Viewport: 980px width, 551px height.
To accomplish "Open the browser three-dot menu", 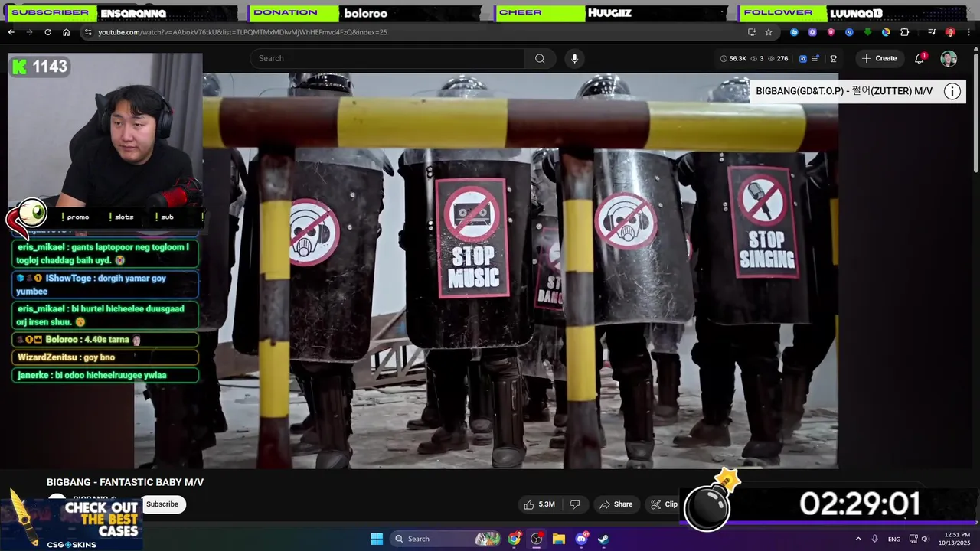I will [969, 32].
